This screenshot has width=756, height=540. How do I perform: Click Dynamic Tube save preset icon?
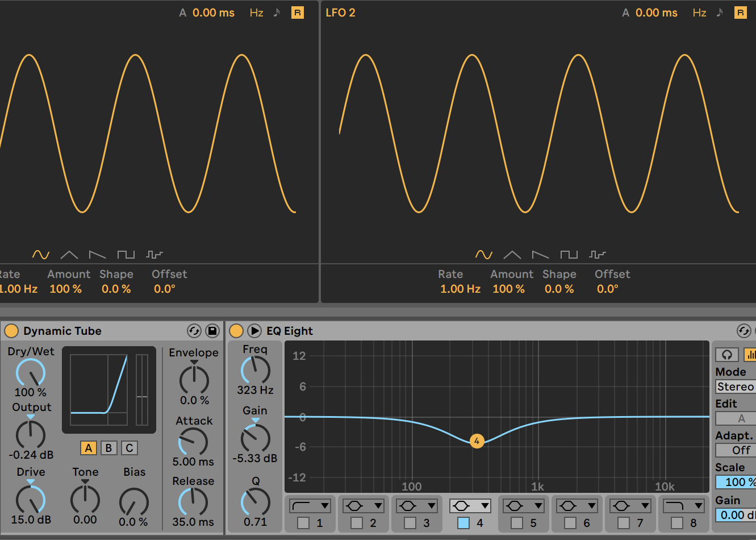click(212, 331)
